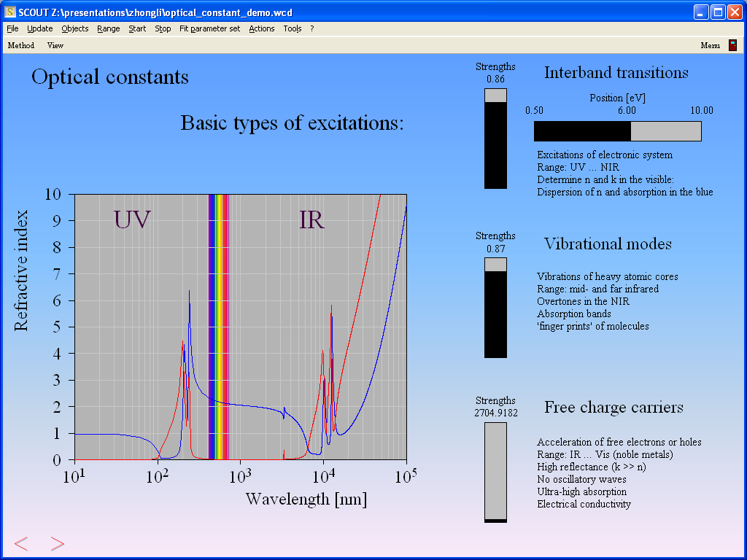Click Stop in the menu bar

[163, 28]
